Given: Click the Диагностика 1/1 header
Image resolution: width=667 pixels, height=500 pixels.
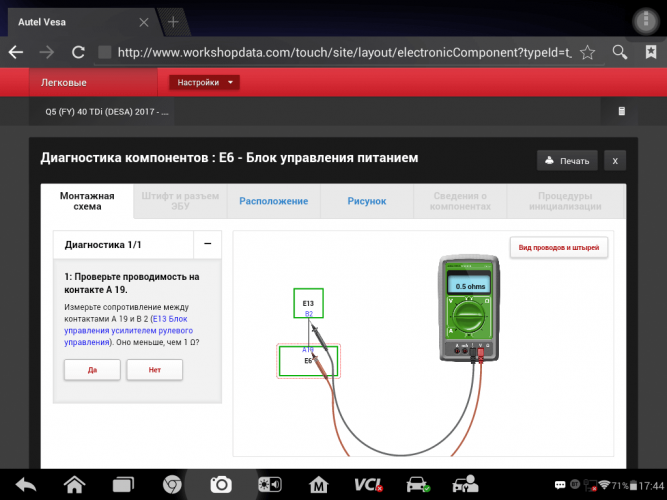Looking at the screenshot, I should tap(123, 245).
